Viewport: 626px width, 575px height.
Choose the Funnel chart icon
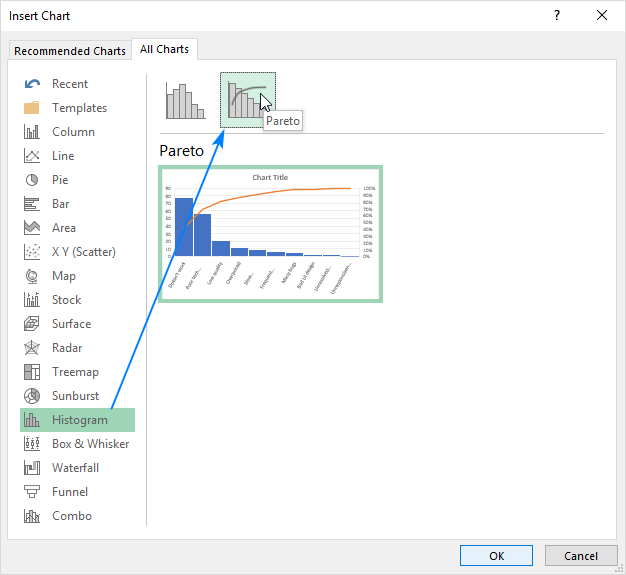(32, 492)
